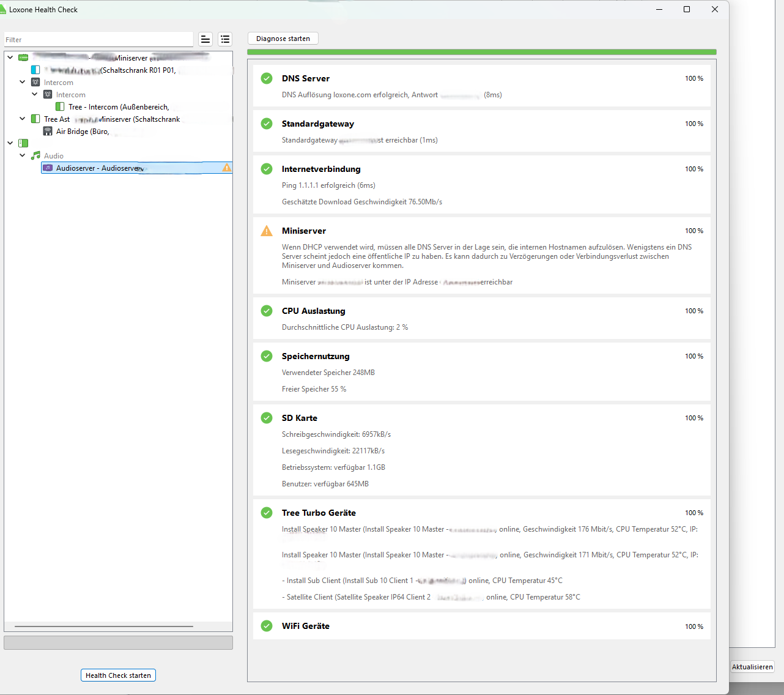Collapse the nested Intercom node
This screenshot has height=695, width=784.
click(35, 94)
